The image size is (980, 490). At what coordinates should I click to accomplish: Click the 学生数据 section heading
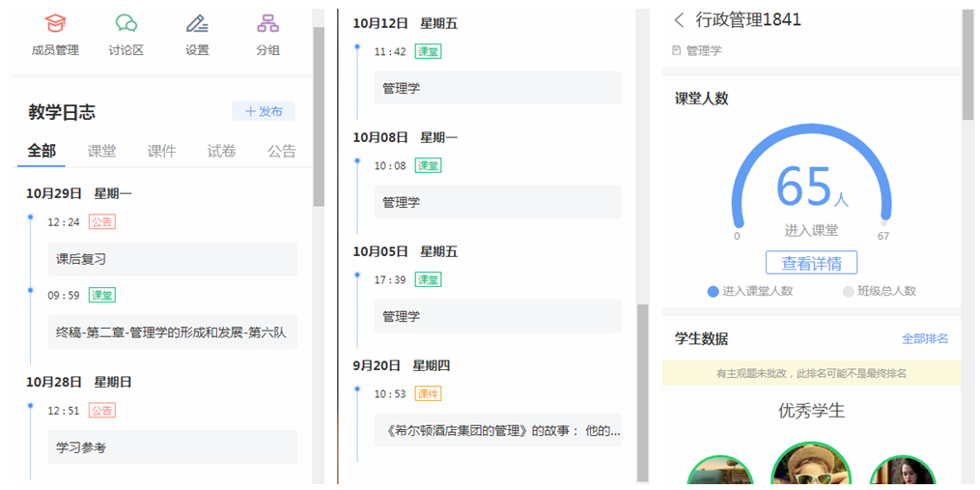[702, 338]
